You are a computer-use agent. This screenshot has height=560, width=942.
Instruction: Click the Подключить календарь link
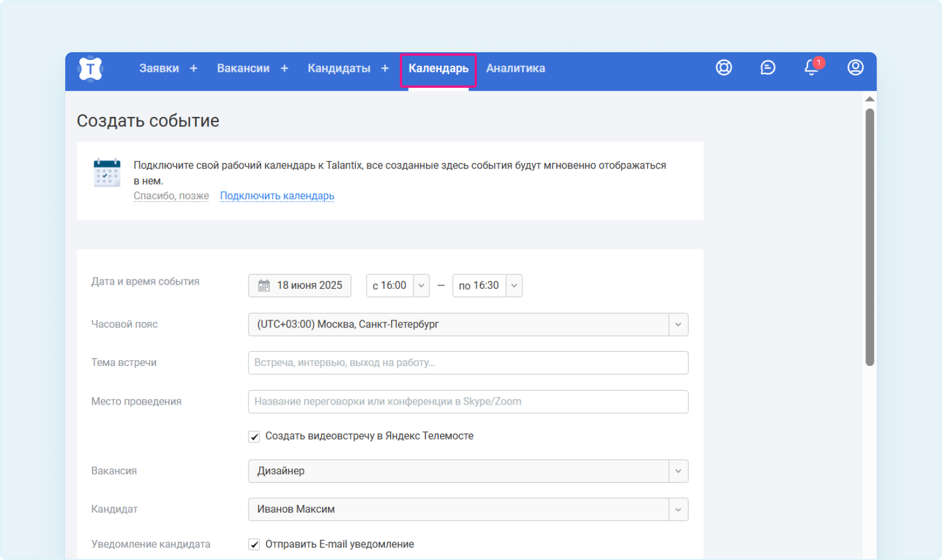coord(277,196)
